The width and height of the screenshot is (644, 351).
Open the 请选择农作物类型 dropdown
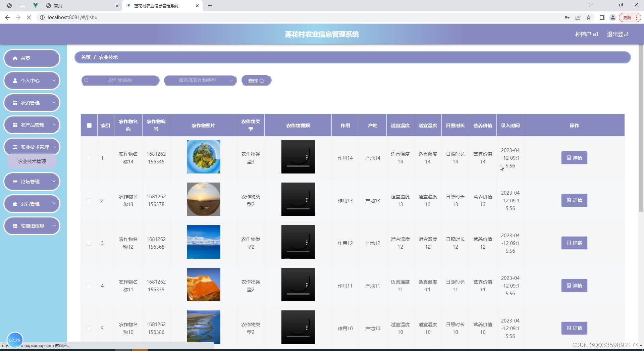tap(200, 81)
